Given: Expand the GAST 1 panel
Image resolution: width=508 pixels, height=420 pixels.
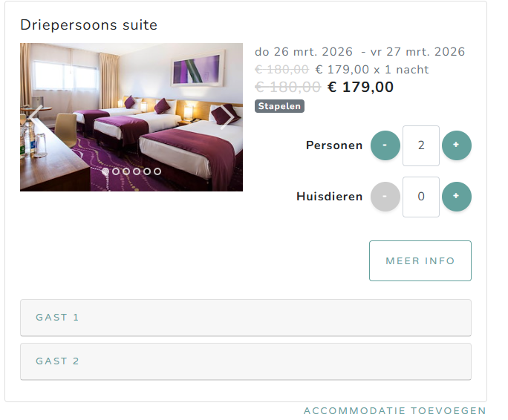Looking at the screenshot, I should pyautogui.click(x=246, y=318).
